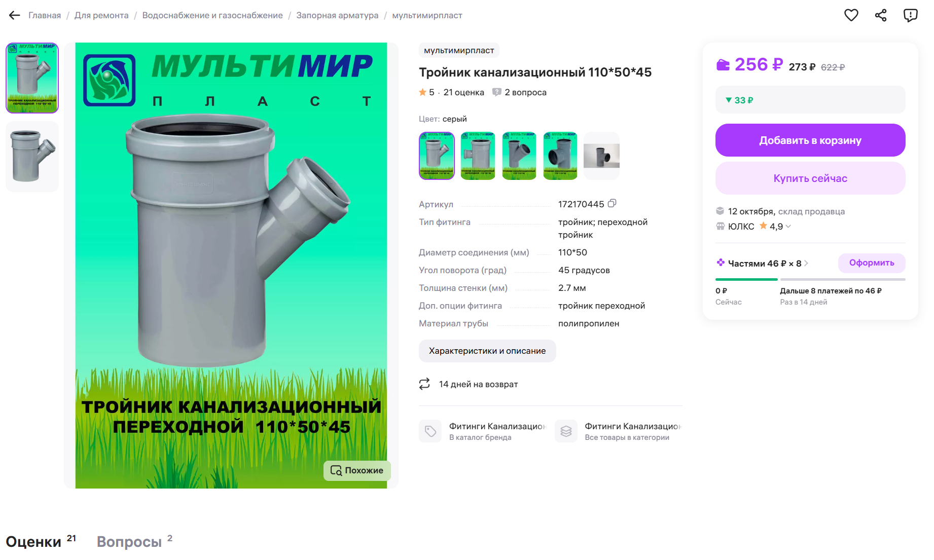Click Похожие similar items button
This screenshot has height=560, width=934.
tap(357, 471)
